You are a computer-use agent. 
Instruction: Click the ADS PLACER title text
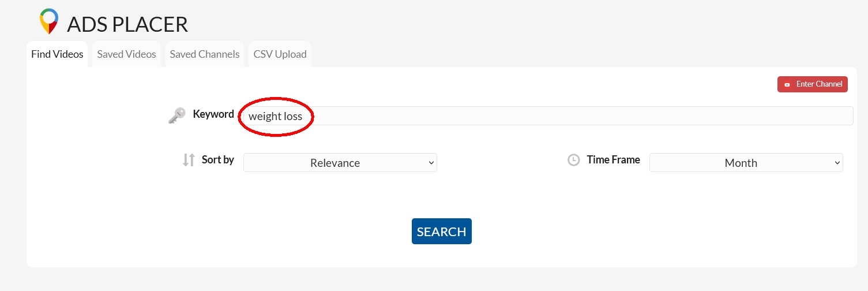[127, 24]
